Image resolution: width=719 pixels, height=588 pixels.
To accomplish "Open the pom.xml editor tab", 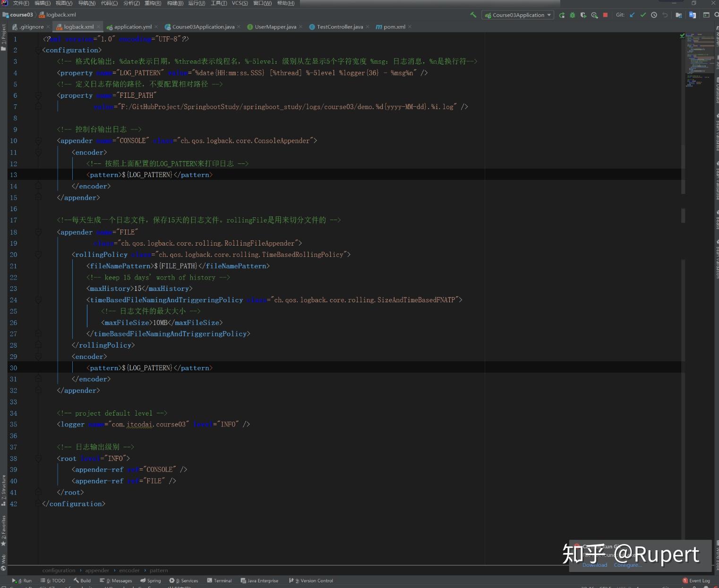I will (394, 27).
